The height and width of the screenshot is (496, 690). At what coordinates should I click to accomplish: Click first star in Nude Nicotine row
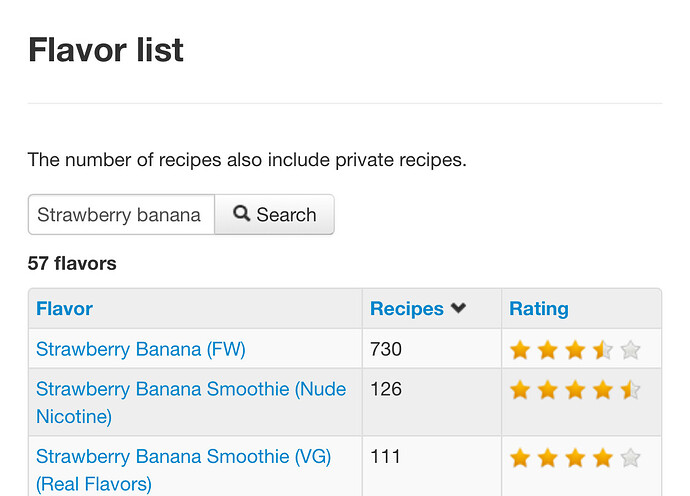520,390
